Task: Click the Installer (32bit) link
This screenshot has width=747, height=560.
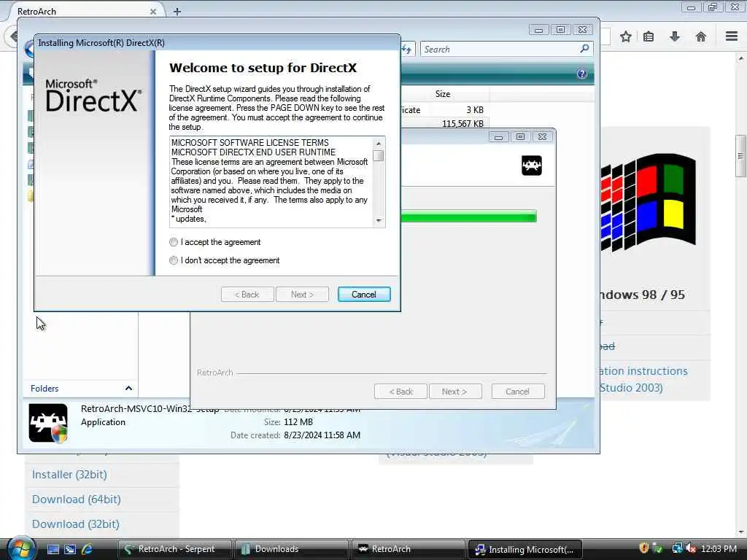Action: tap(69, 475)
